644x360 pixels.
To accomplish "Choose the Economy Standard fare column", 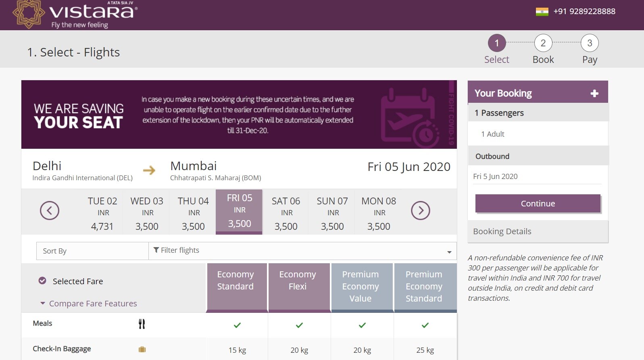I will [237, 288].
